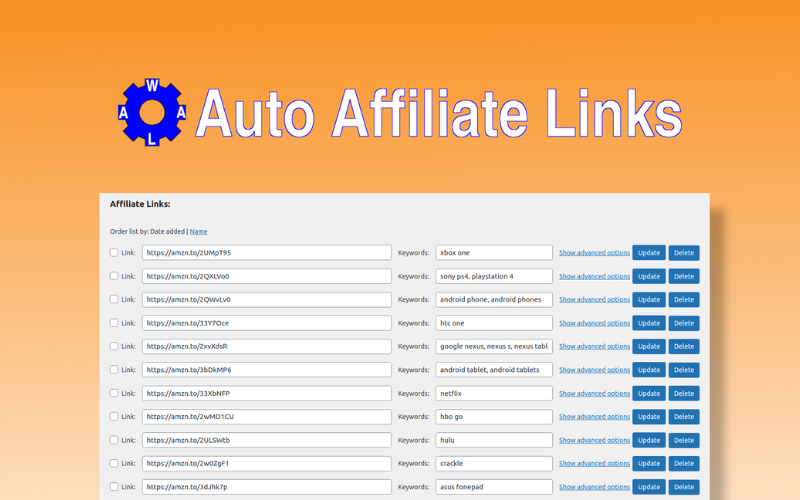Click the Affiliate Links: heading
Viewport: 800px width, 500px height.
(140, 204)
